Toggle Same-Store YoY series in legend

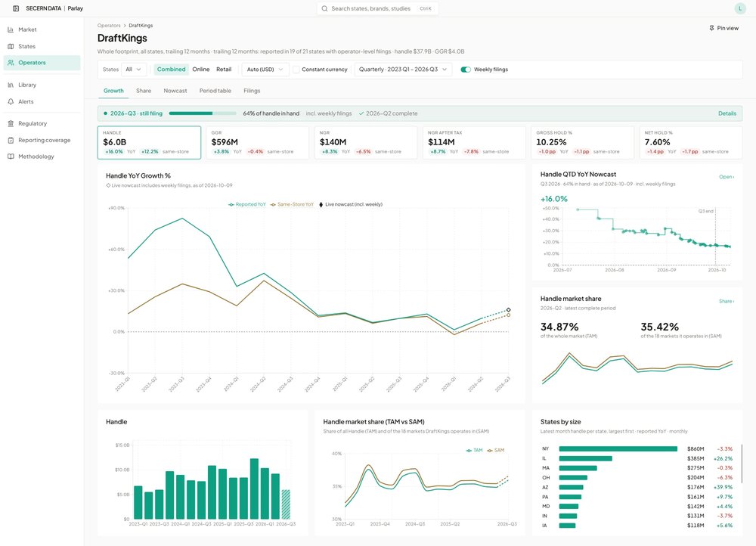click(x=292, y=204)
